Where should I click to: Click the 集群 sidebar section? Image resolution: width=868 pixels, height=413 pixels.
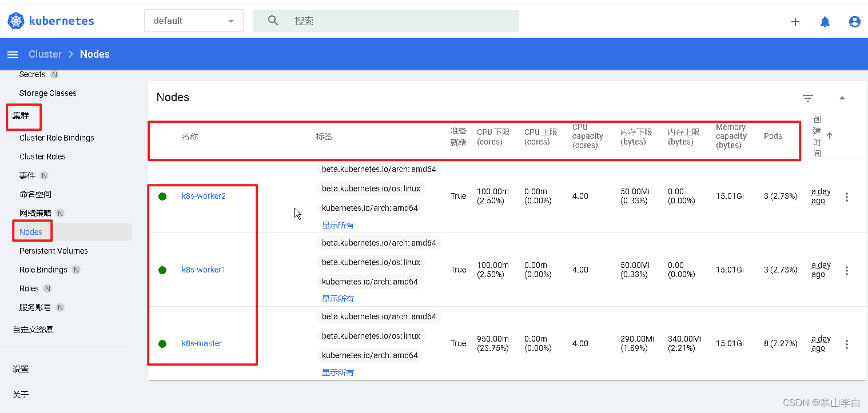click(x=21, y=115)
